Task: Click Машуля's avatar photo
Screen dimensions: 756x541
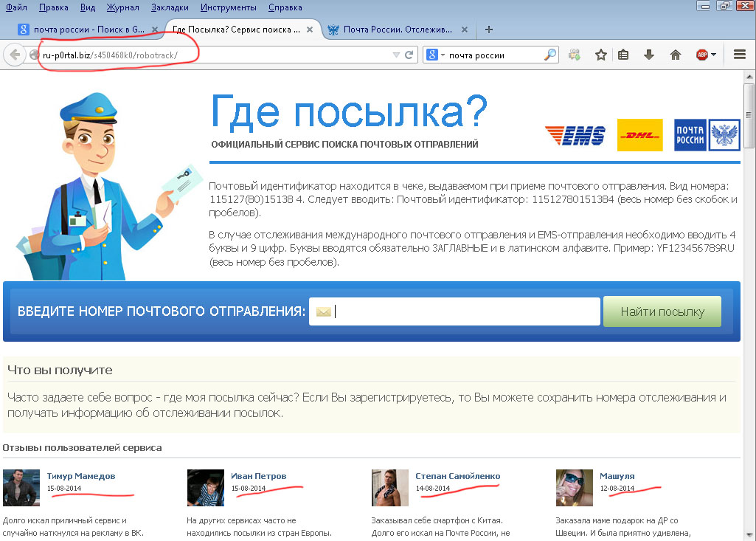Action: tap(575, 487)
